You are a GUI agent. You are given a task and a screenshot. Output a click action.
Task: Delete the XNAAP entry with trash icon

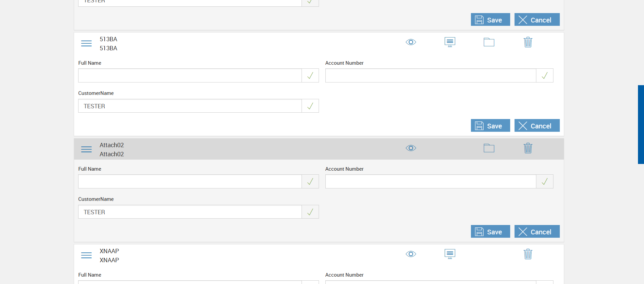point(528,254)
